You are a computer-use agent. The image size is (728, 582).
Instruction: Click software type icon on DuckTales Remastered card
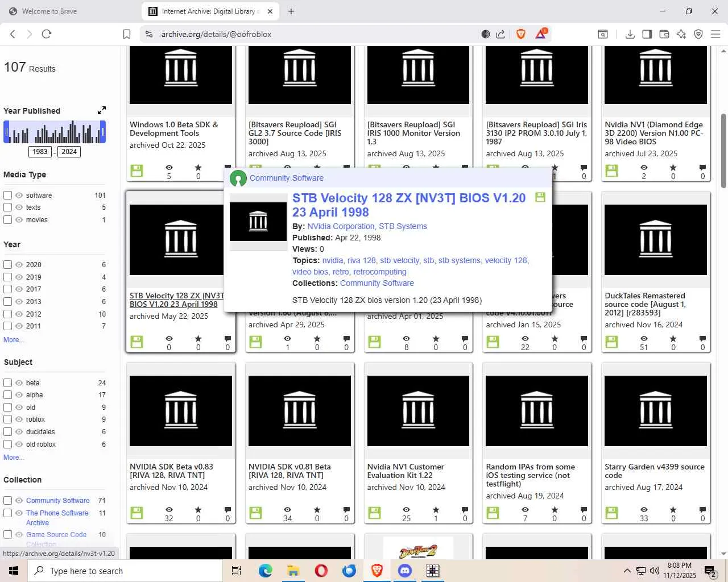611,342
